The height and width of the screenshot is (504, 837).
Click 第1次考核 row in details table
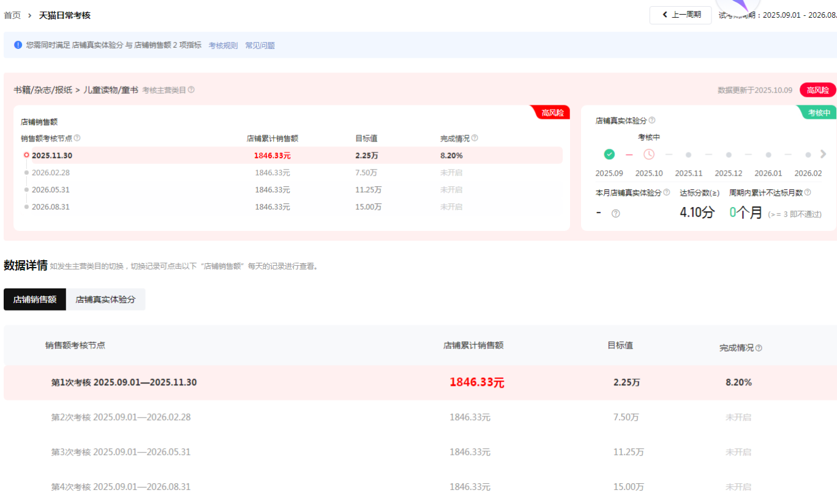[x=124, y=383]
